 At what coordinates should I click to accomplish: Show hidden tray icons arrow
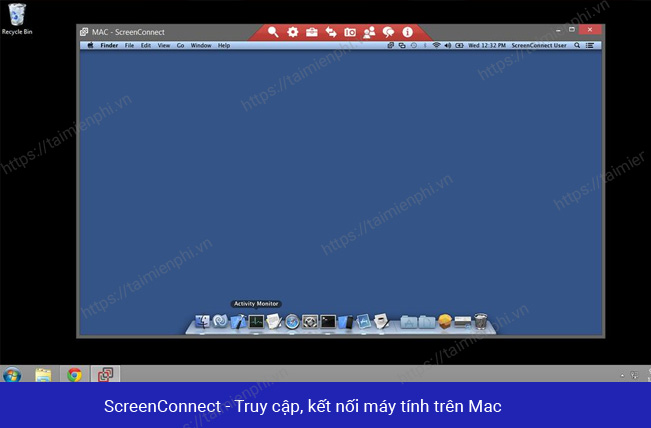coord(622,375)
